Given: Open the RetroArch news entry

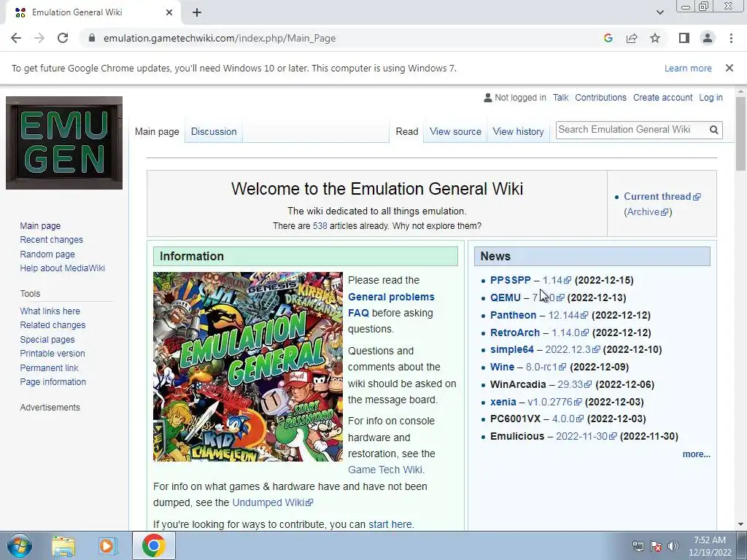Looking at the screenshot, I should 515,332.
